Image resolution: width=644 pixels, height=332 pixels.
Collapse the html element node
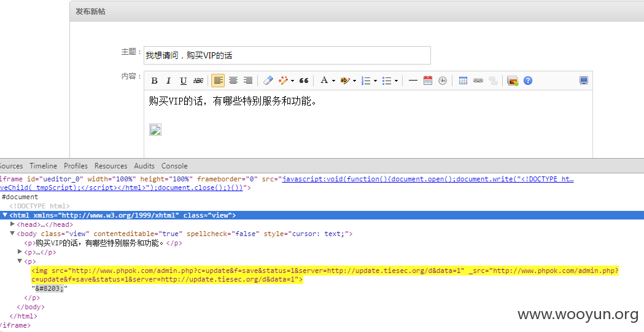(x=5, y=215)
